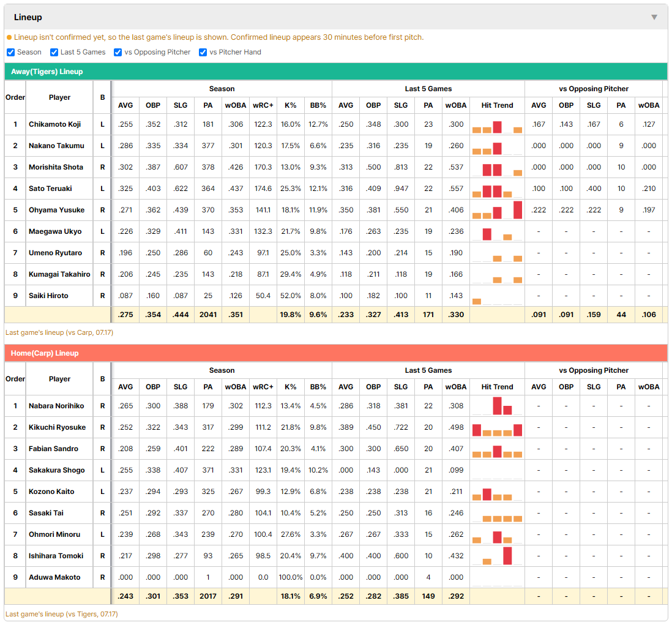Viewport: 672px width, 625px height.
Task: Sort Tigers season by K% header
Action: pyautogui.click(x=290, y=105)
